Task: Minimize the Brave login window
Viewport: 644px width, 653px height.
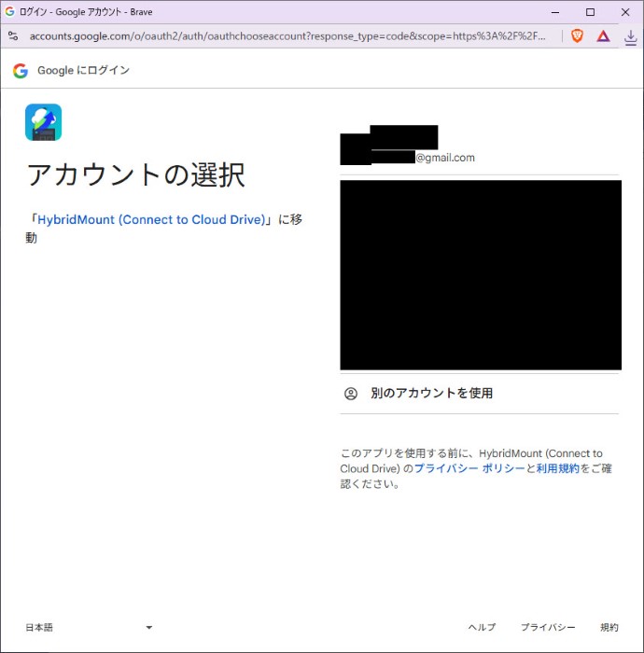Action: (x=557, y=12)
